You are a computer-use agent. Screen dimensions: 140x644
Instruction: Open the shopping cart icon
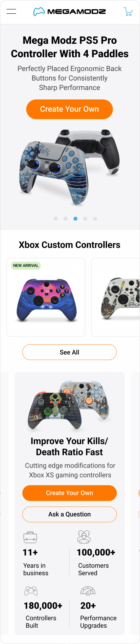(128, 11)
